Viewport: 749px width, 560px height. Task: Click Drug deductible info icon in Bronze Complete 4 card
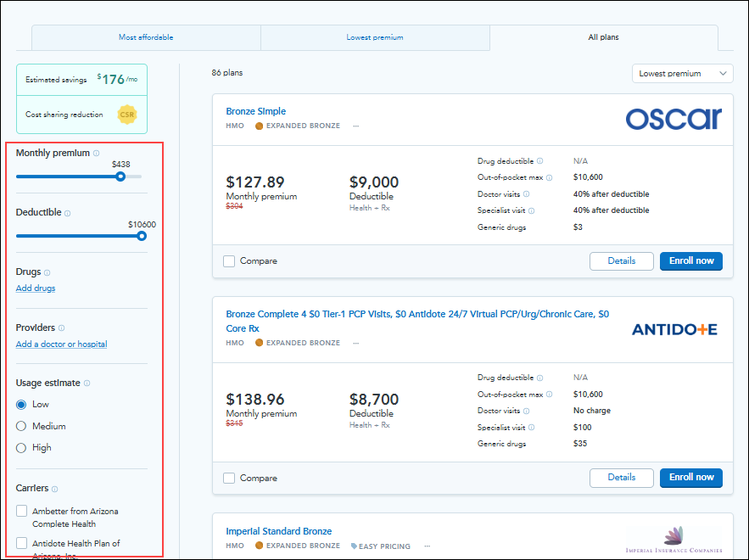click(539, 378)
